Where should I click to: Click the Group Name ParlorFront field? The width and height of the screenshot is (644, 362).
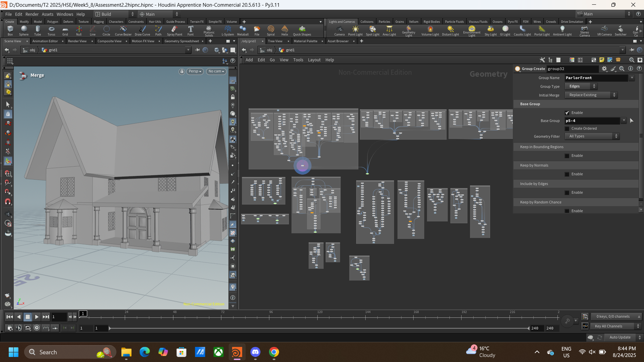596,78
